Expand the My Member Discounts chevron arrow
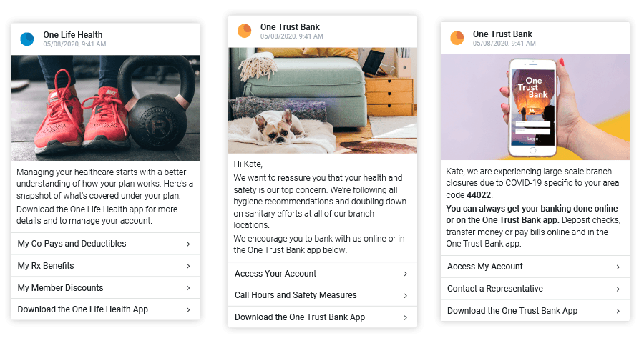 (188, 288)
